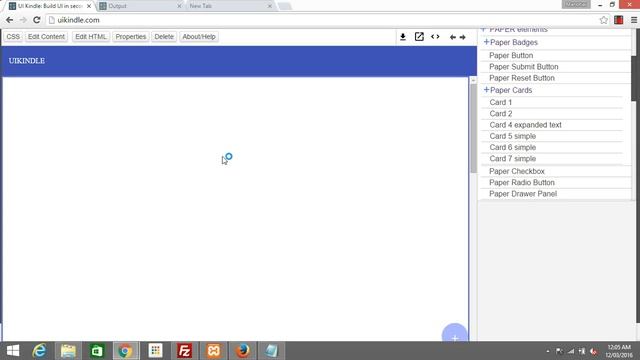Click the Edit Content button
The width and height of the screenshot is (640, 360).
(46, 37)
